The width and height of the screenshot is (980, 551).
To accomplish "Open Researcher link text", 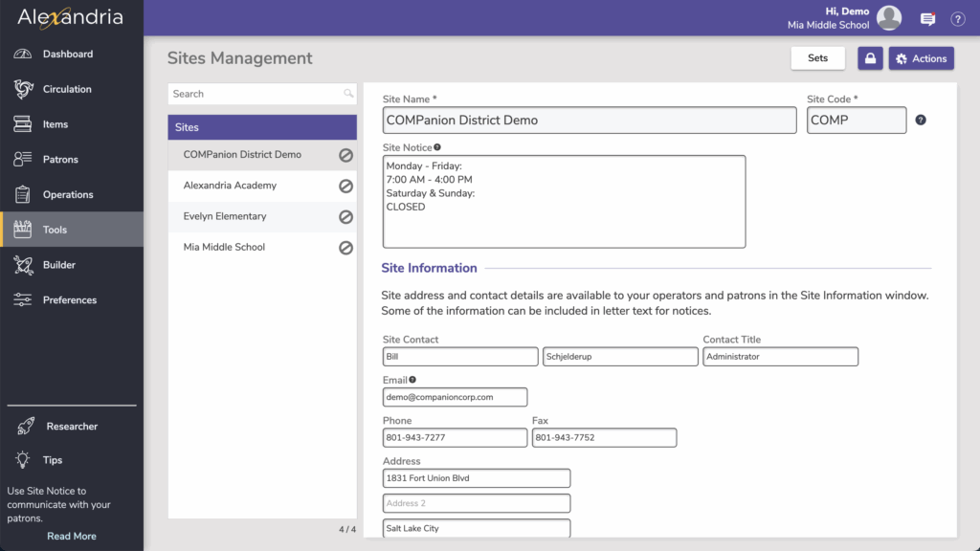I will 72,426.
